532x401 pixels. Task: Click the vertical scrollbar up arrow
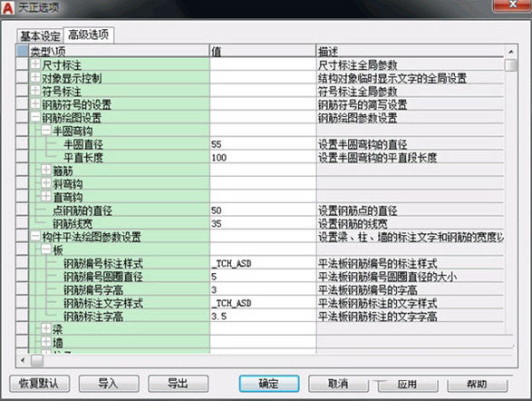tap(510, 52)
